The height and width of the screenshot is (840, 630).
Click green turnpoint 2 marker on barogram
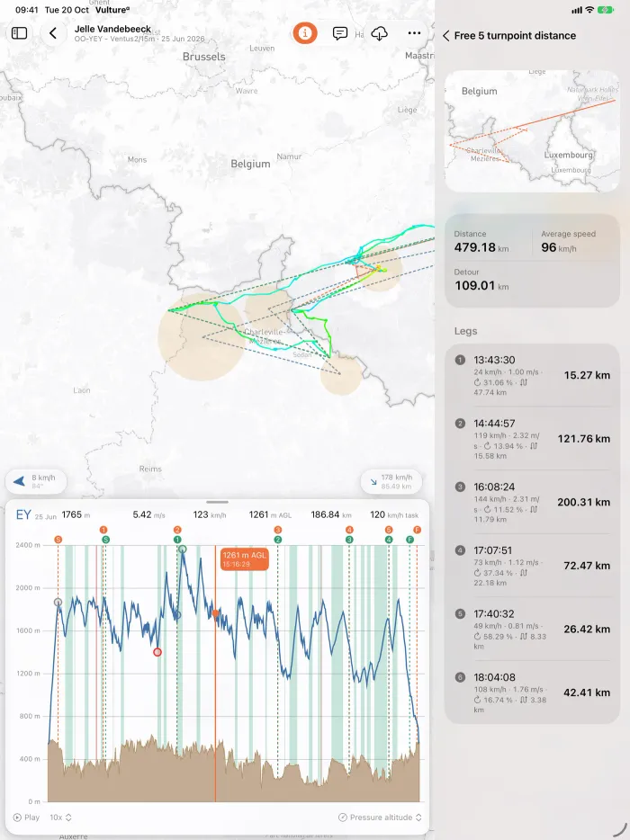pos(278,540)
